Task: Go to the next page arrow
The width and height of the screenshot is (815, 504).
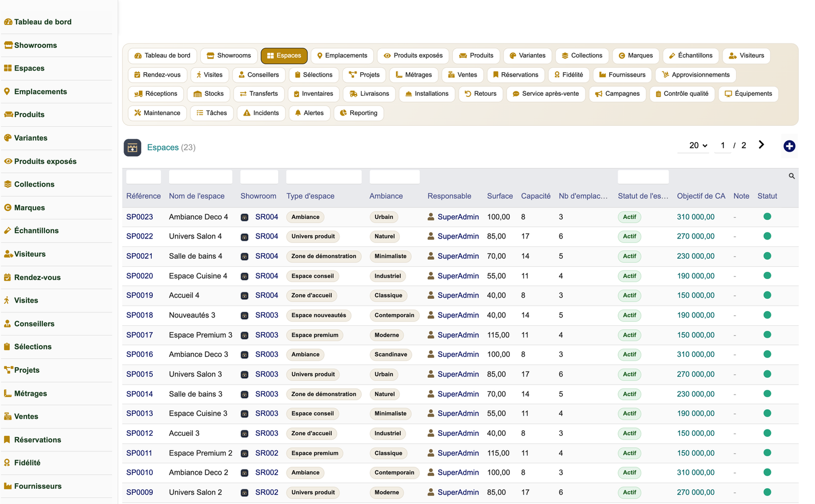Action: [761, 145]
